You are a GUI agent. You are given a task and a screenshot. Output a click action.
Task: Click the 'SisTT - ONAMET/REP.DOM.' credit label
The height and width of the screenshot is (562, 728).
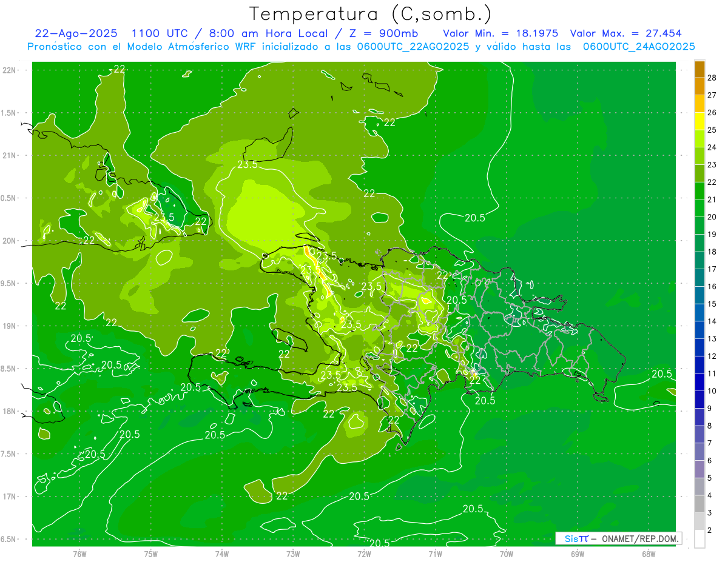tap(619, 538)
